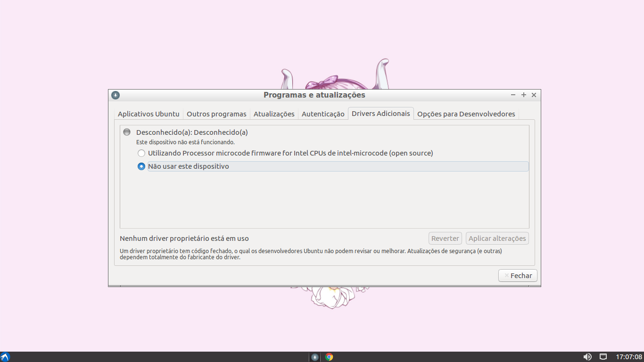Click the gray status icon beside Desconhecido(a)
644x362 pixels.
[127, 132]
